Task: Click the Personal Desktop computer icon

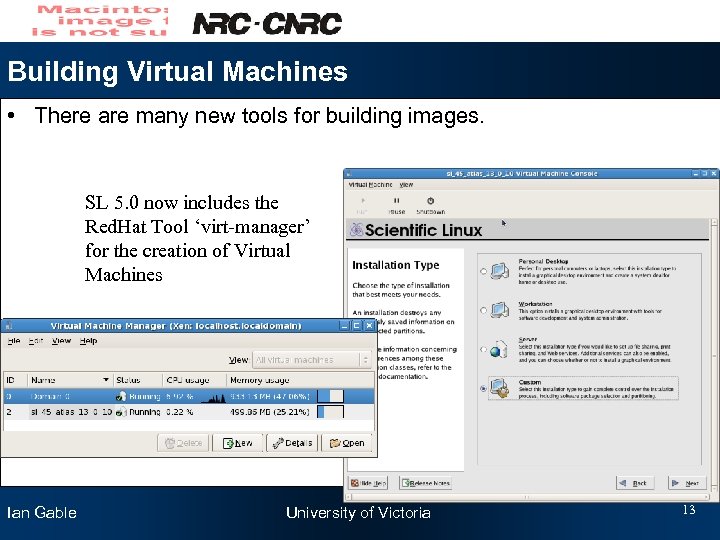Action: tap(500, 271)
